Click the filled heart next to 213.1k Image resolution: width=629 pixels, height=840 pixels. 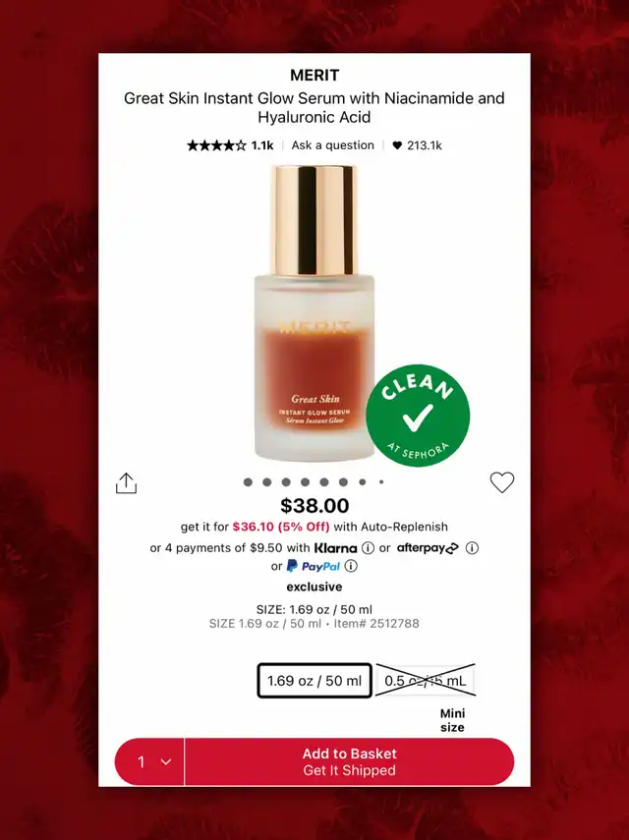tap(397, 145)
